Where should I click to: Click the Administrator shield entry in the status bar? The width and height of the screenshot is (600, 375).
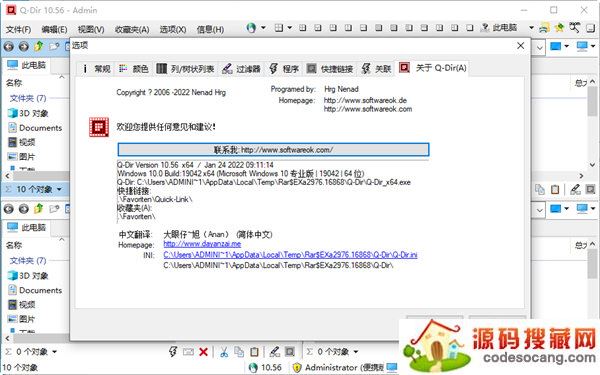pos(338,367)
